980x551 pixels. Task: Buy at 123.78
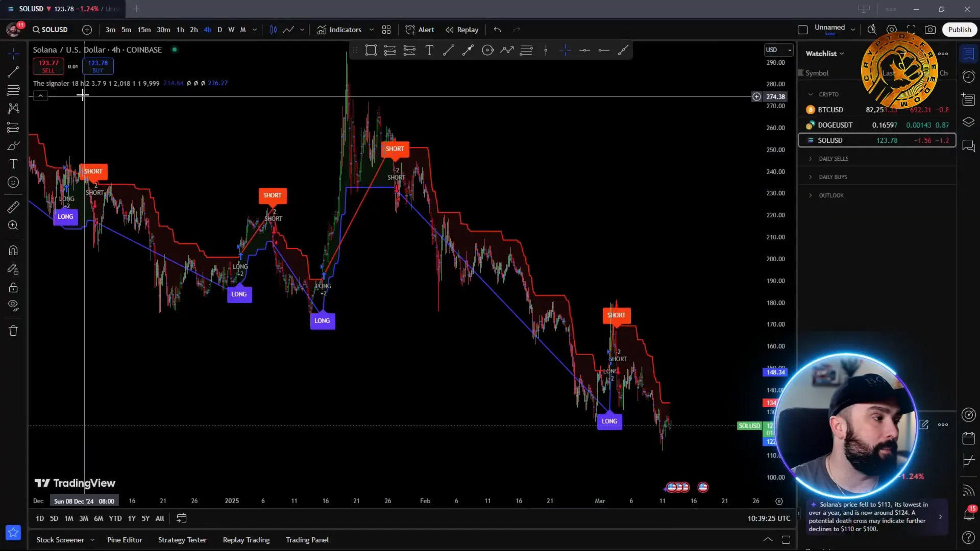pyautogui.click(x=98, y=66)
